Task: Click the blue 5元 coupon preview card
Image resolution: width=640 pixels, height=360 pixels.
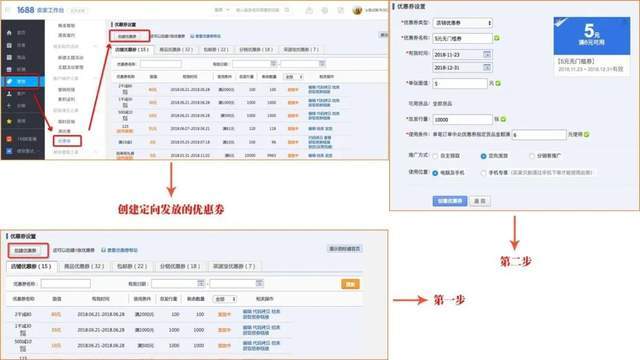Action: pyautogui.click(x=591, y=36)
